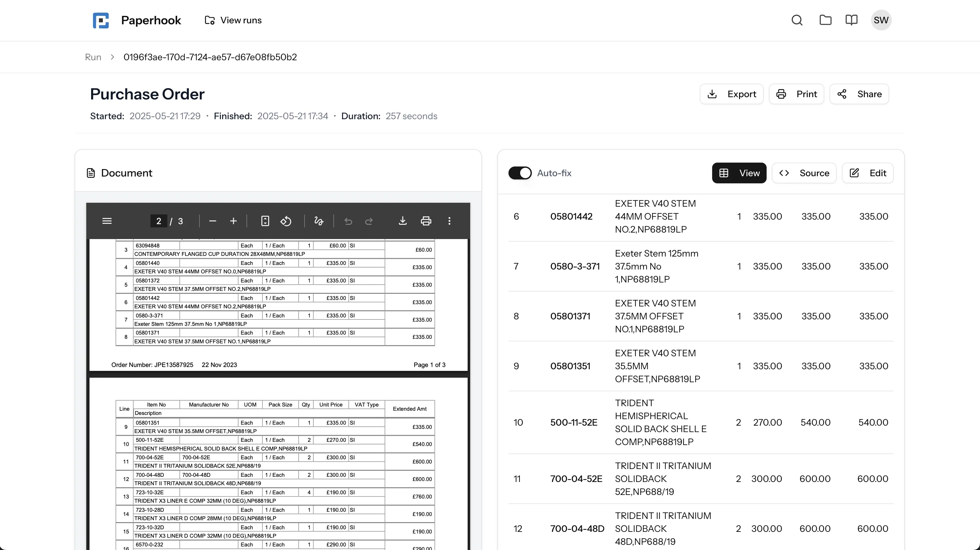
Task: Zoom out of the PDF document
Action: pos(213,221)
